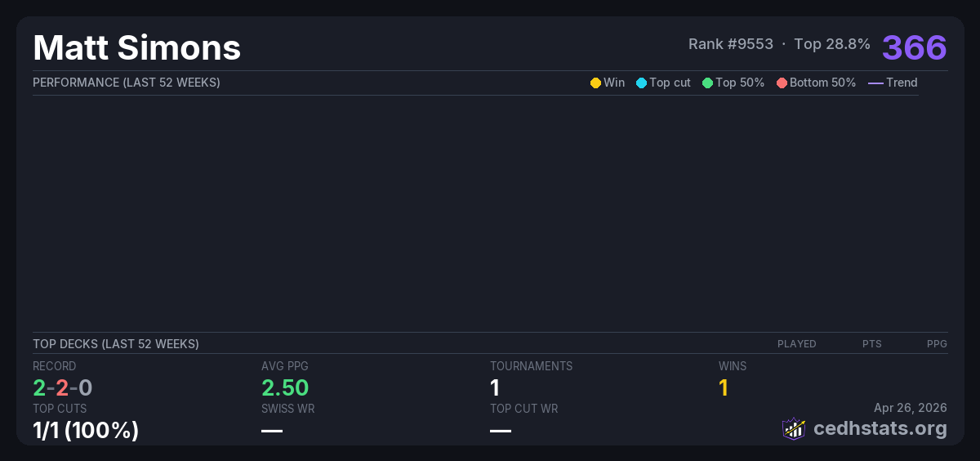Click the Matt Simons player name
980x461 pixels.
click(136, 47)
